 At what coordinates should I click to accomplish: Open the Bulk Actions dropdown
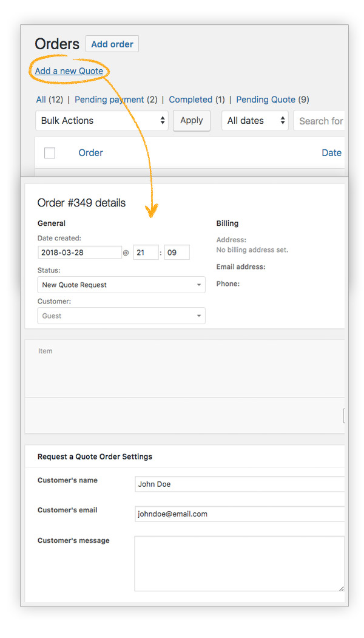102,120
